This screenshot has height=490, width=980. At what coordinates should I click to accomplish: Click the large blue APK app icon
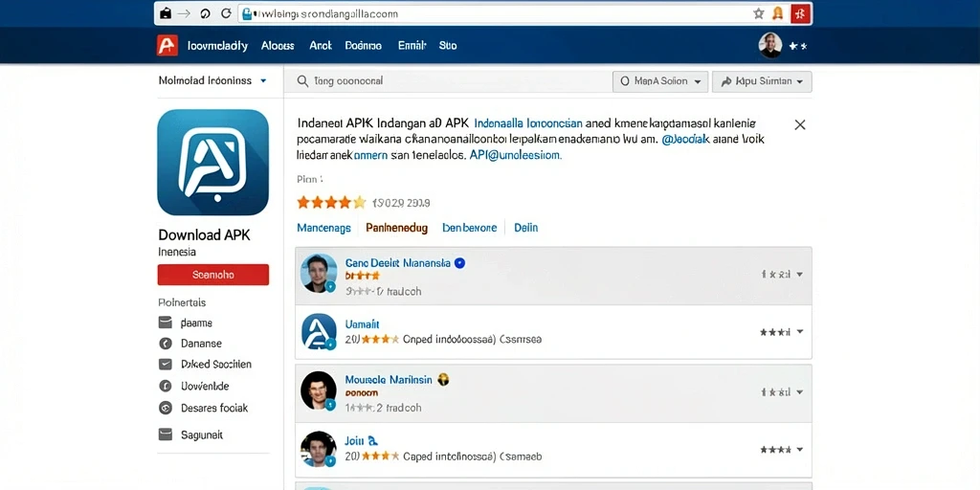[213, 163]
